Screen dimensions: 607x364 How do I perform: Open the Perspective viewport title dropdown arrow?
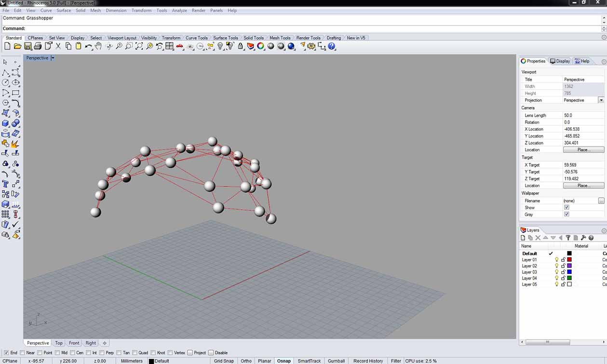53,58
